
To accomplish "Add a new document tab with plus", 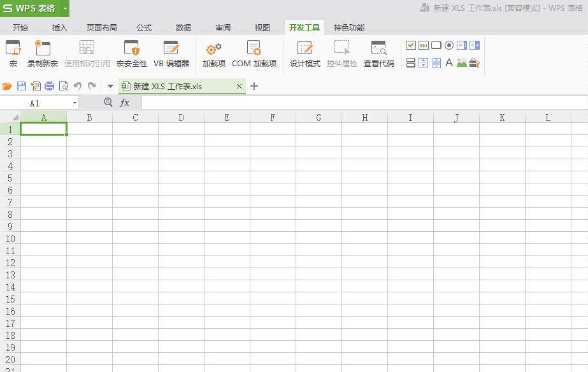I will point(254,86).
